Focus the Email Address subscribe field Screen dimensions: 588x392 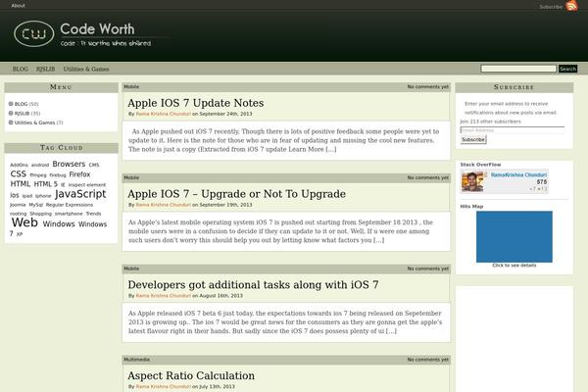click(x=513, y=130)
